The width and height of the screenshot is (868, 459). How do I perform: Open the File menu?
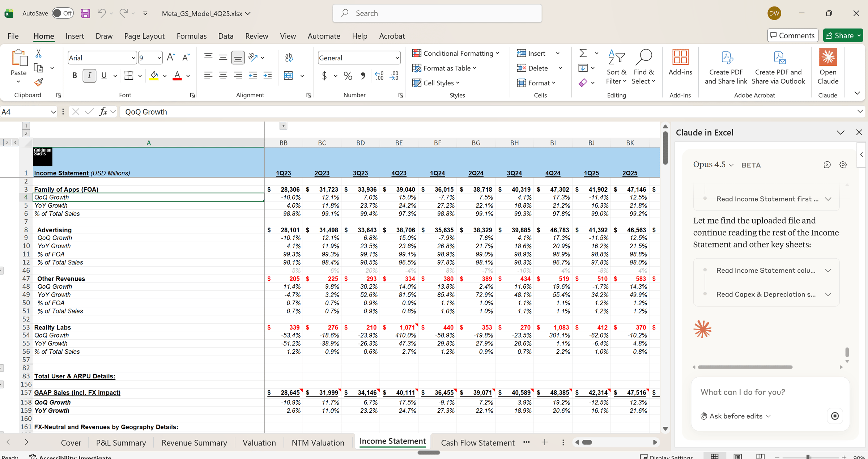tap(13, 36)
